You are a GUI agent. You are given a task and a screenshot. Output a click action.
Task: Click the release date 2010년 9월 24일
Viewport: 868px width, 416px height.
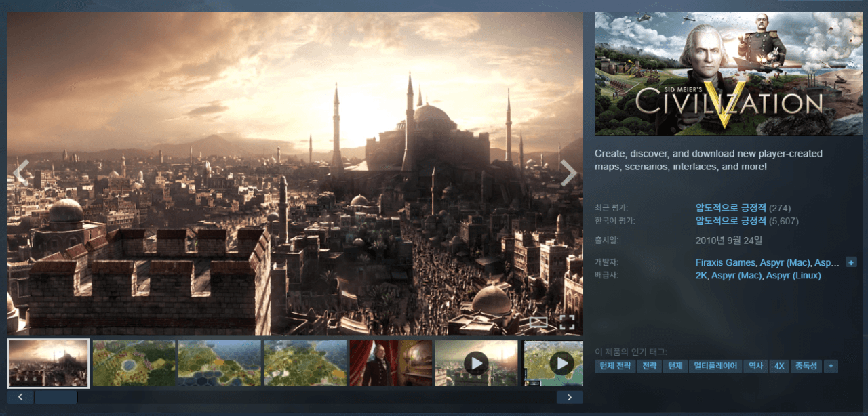pos(729,241)
